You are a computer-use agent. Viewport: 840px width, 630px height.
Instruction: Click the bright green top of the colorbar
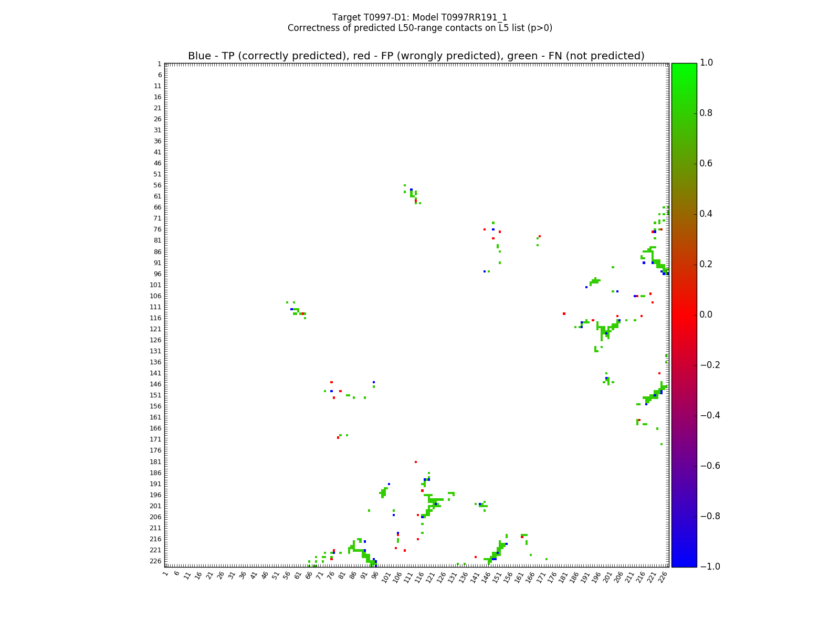click(x=684, y=67)
